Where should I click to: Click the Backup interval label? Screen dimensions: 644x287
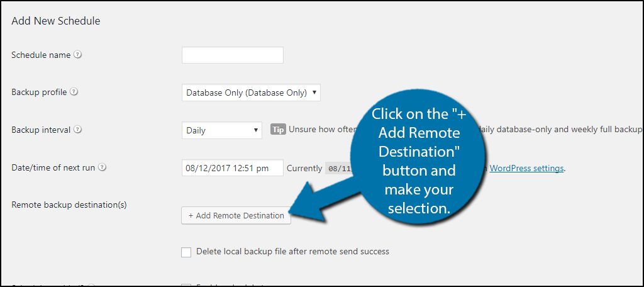point(41,130)
